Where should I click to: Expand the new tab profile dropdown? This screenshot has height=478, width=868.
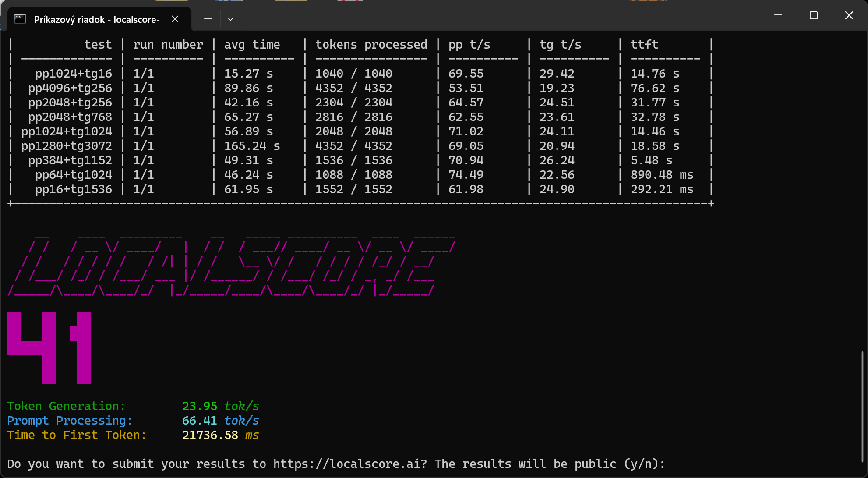click(230, 19)
